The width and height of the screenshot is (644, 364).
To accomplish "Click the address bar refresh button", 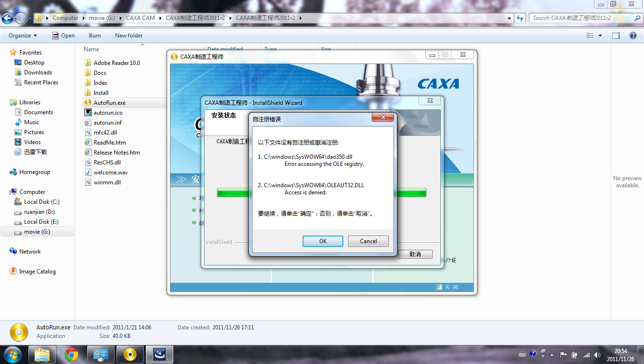I will (520, 18).
